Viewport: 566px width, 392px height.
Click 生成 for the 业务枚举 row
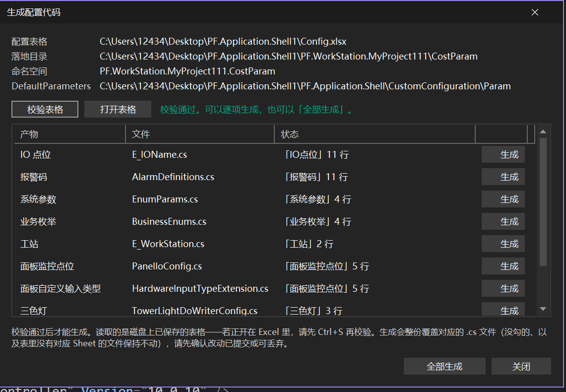pyautogui.click(x=503, y=222)
